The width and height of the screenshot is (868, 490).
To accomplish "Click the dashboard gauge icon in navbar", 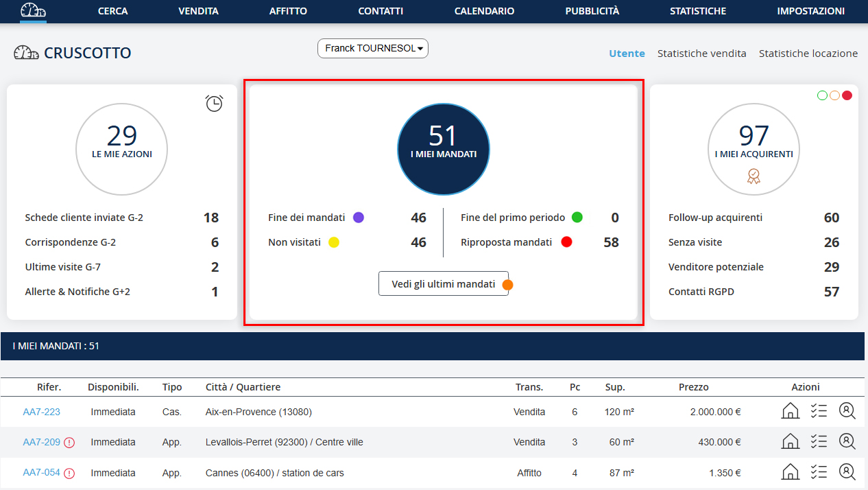I will [33, 11].
